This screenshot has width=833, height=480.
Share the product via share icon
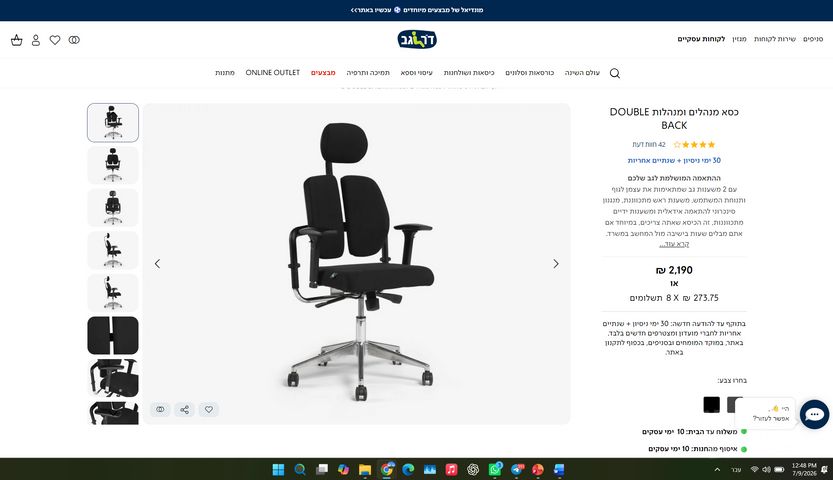[x=184, y=409]
